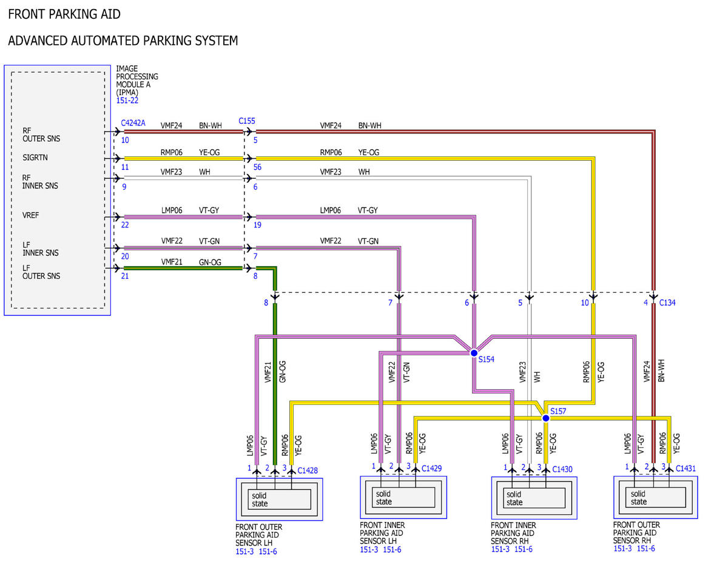Open the C1431 connector label
The image size is (728, 562).
click(686, 468)
